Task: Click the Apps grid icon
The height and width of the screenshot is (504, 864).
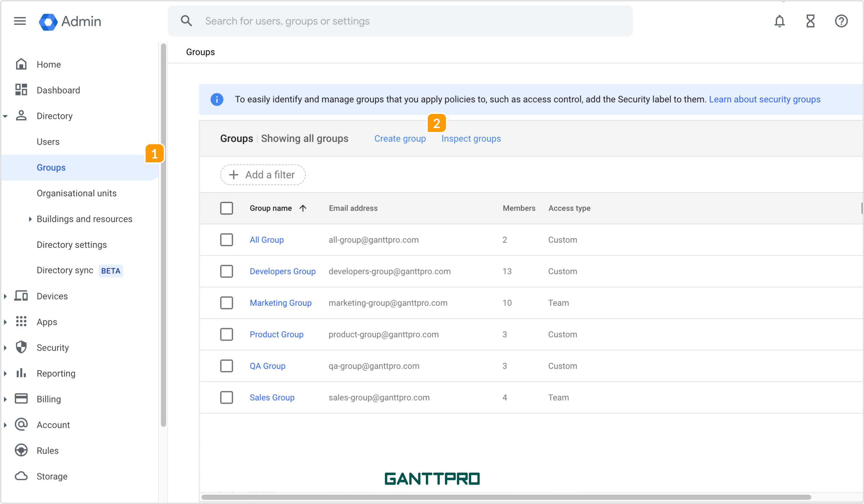Action: click(21, 321)
